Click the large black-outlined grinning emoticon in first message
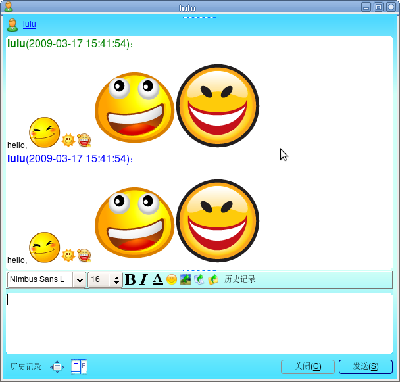Image resolution: width=400 pixels, height=382 pixels. [218, 106]
